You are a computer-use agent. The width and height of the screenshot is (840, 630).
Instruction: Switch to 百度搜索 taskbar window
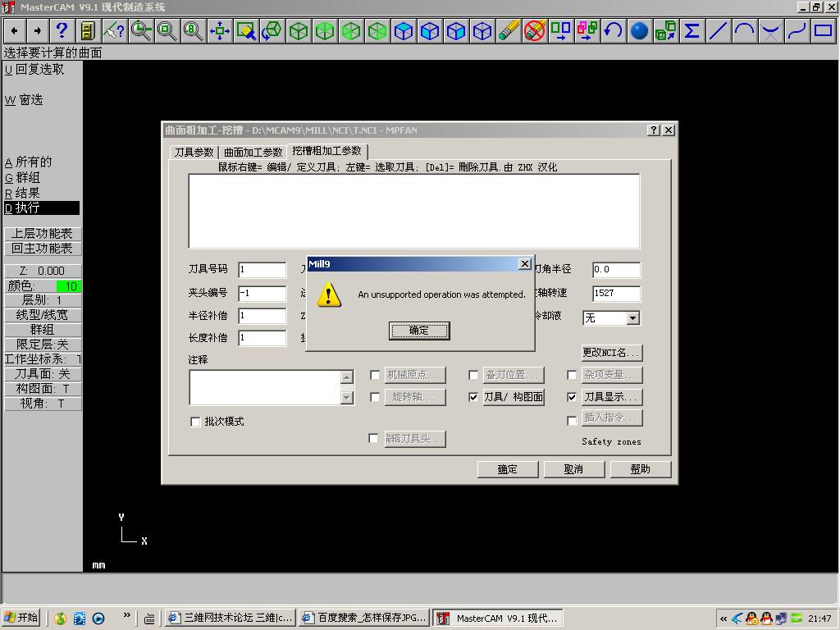tap(364, 619)
